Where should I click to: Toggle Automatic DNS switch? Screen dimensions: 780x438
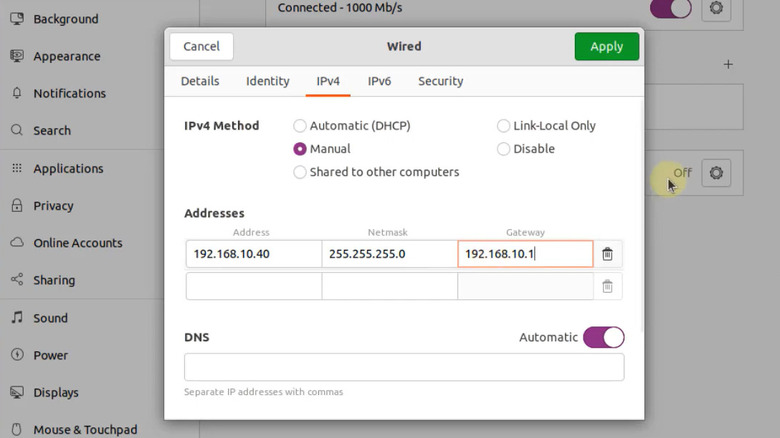tap(603, 337)
